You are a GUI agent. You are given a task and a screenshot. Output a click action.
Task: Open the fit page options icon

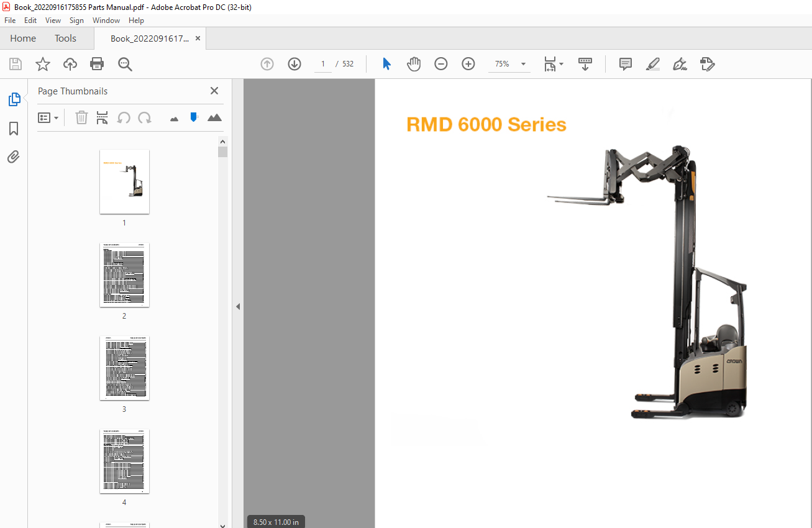coord(553,64)
